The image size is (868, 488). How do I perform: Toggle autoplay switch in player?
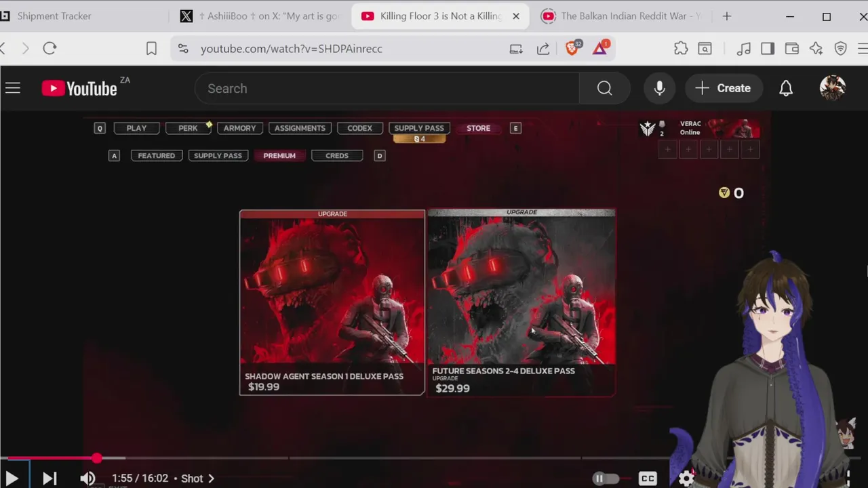(606, 479)
